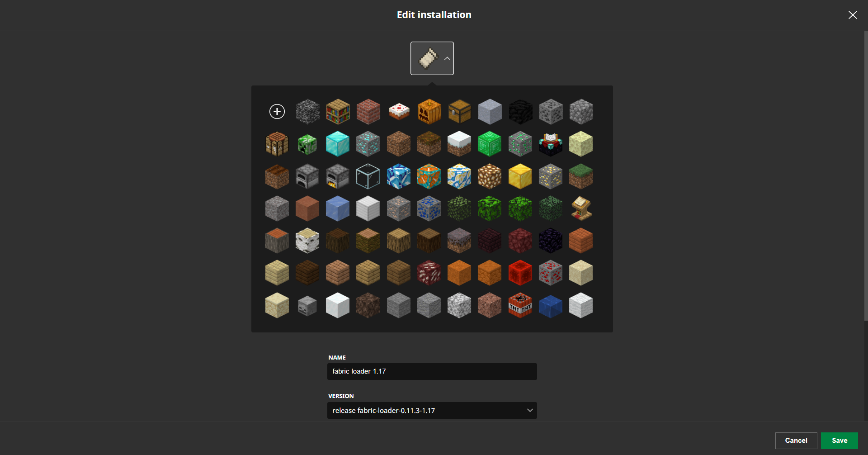This screenshot has height=455, width=868.
Task: Pick the Cake icon
Action: point(399,111)
